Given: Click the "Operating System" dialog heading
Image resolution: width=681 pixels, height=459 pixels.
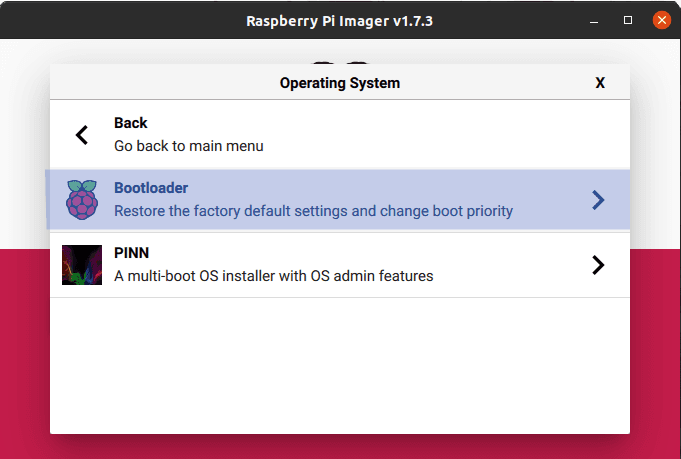Looking at the screenshot, I should tap(339, 83).
